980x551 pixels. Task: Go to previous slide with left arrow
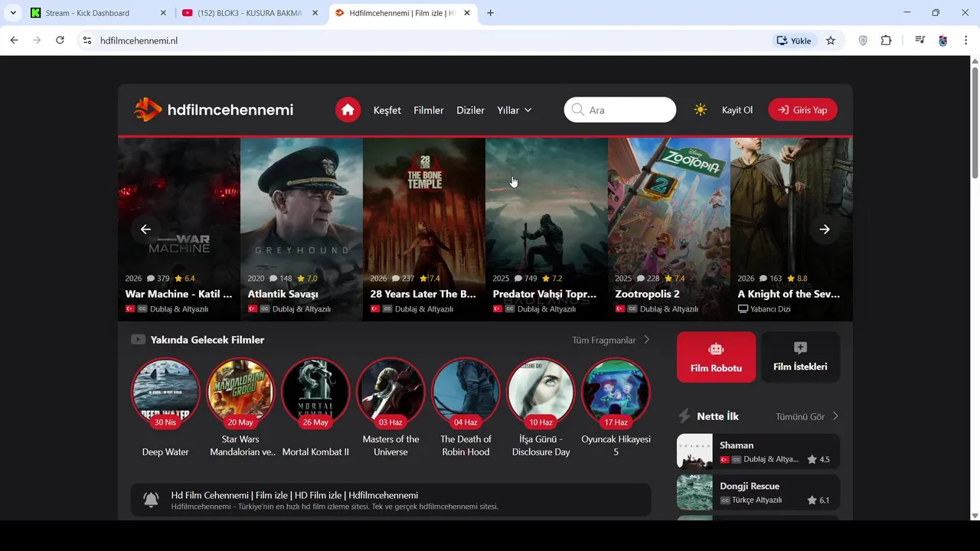145,229
